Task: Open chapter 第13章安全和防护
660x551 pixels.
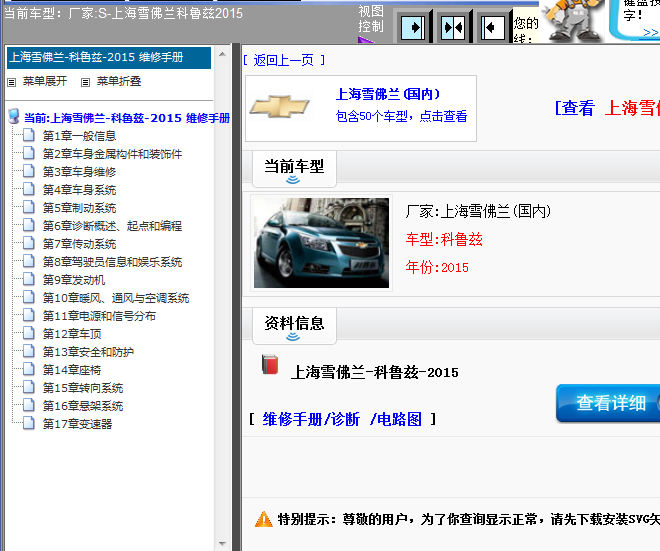Action: click(x=88, y=352)
